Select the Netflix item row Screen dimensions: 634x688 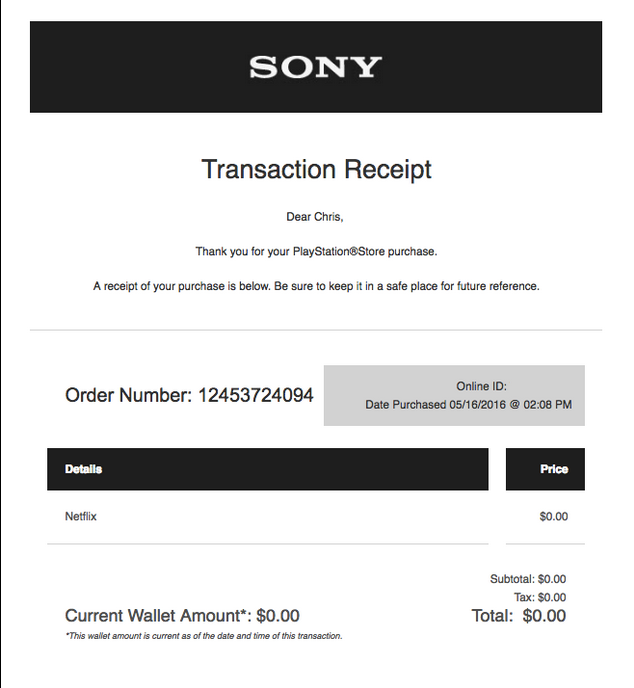coord(81,517)
